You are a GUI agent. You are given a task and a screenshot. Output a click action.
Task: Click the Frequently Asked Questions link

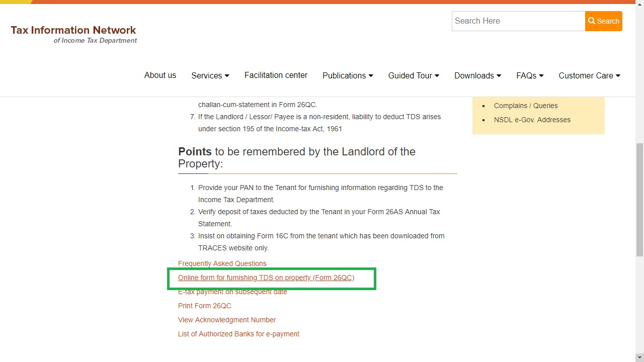tap(222, 263)
